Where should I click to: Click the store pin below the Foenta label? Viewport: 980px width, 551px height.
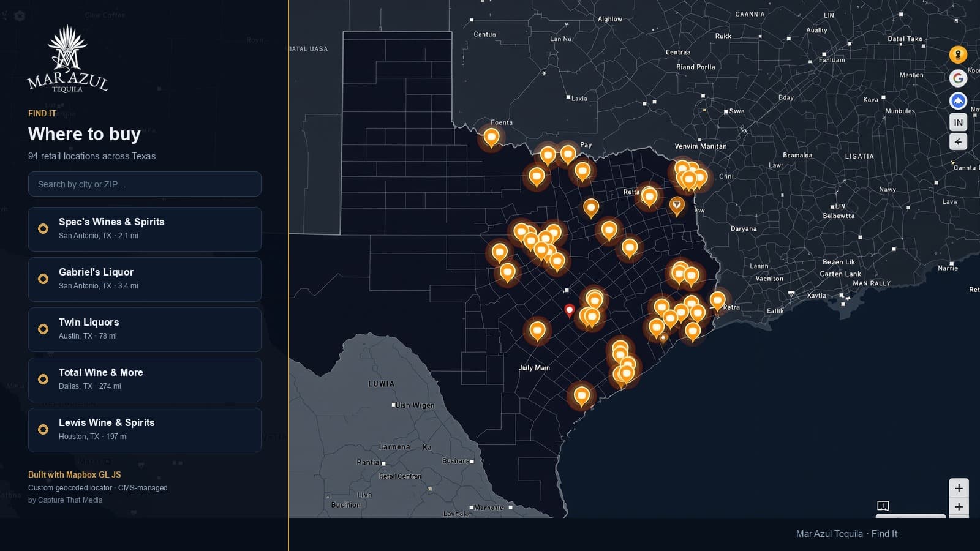coord(491,138)
